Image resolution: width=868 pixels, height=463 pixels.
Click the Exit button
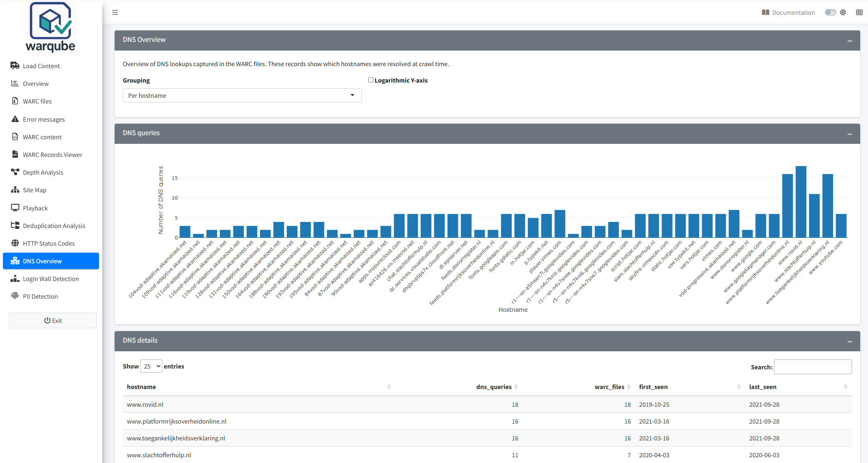53,320
